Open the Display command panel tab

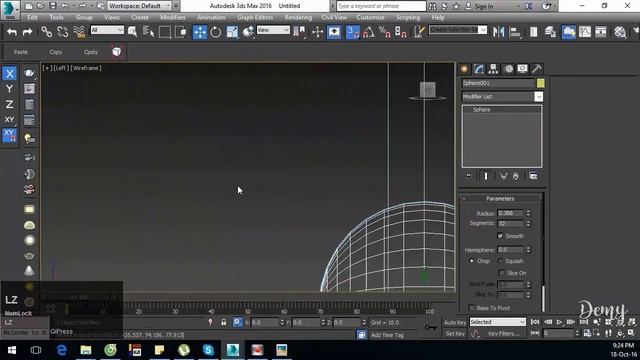[x=522, y=69]
